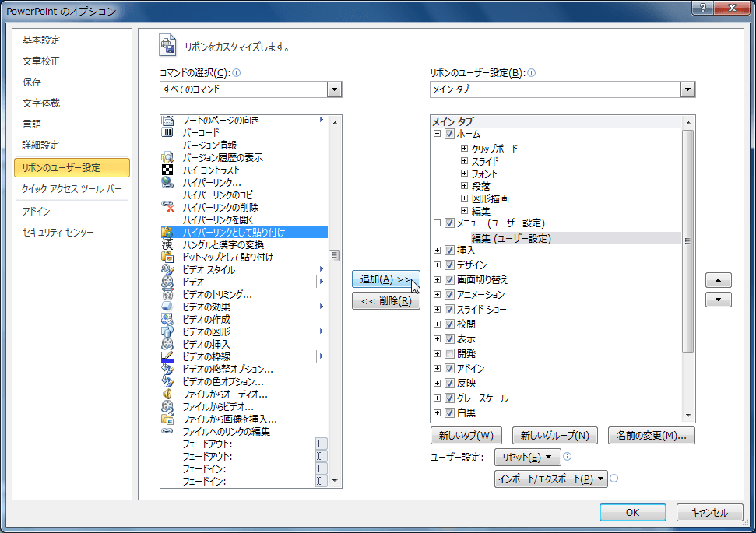Click the ビデオの図形 icon
Image resolution: width=756 pixels, height=533 pixels.
coord(167,332)
